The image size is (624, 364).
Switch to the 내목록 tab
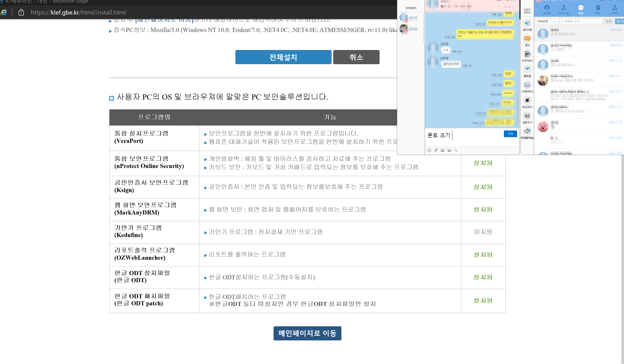(547, 9)
